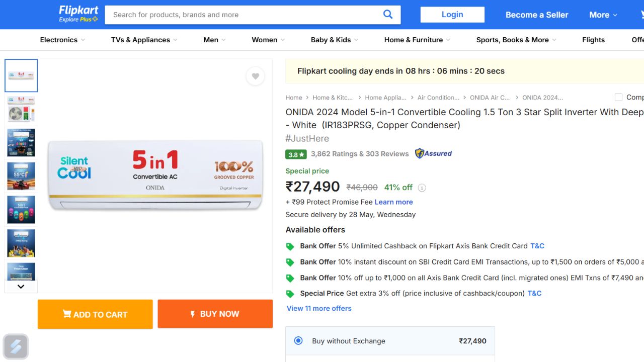The height and width of the screenshot is (362, 644).
Task: Click BUY NOW button
Action: pos(215,314)
